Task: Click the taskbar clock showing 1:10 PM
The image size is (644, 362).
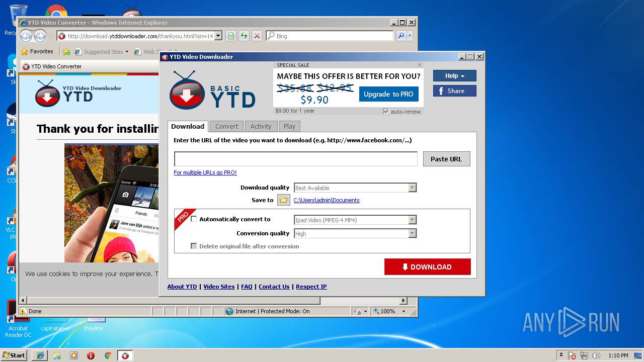Action: pos(618,355)
